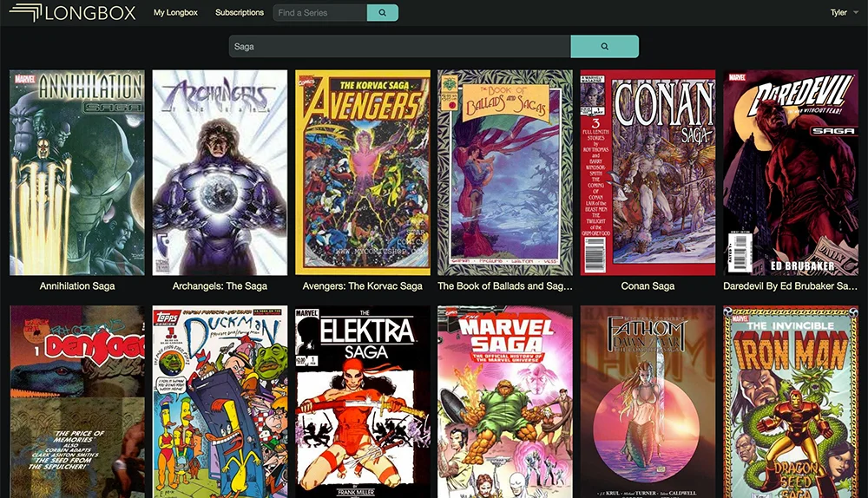Click the Archangels: The Saga title
The height and width of the screenshot is (498, 868).
tap(220, 286)
